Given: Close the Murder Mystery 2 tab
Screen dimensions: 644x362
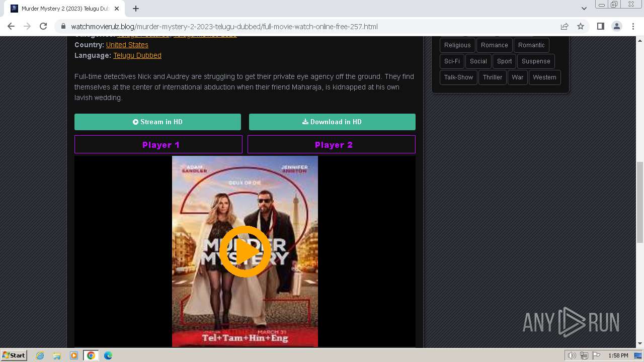Looking at the screenshot, I should 117,9.
